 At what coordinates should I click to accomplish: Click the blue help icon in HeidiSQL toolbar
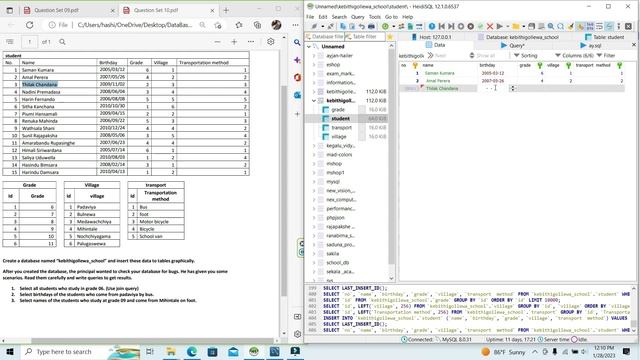coord(431,26)
